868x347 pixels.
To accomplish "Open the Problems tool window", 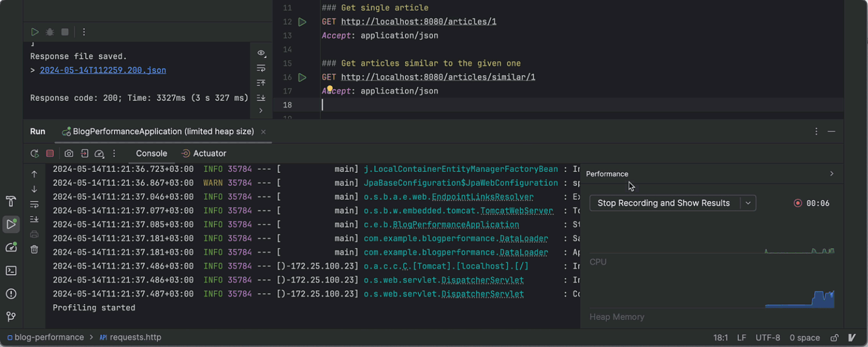I will [11, 294].
